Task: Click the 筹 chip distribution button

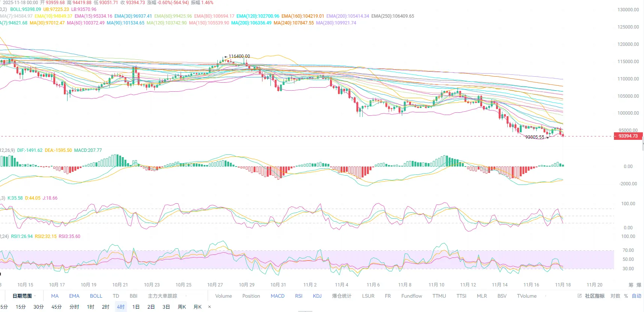Action: (x=631, y=285)
